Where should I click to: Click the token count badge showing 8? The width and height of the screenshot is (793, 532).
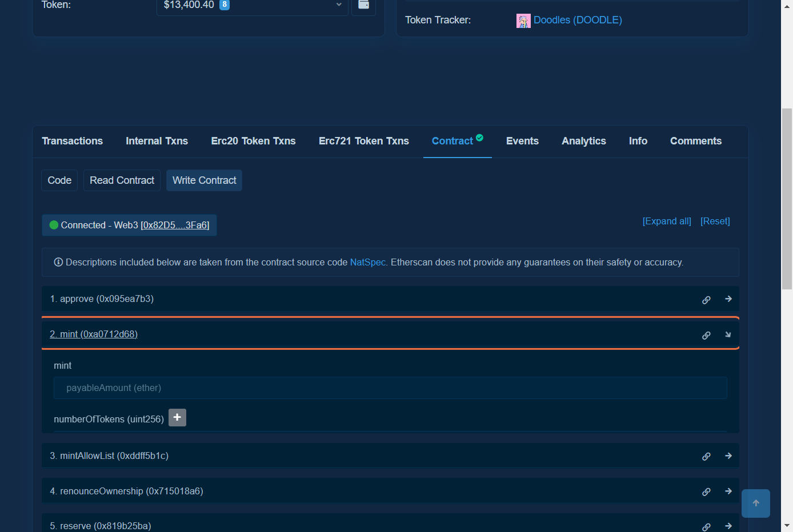point(225,5)
